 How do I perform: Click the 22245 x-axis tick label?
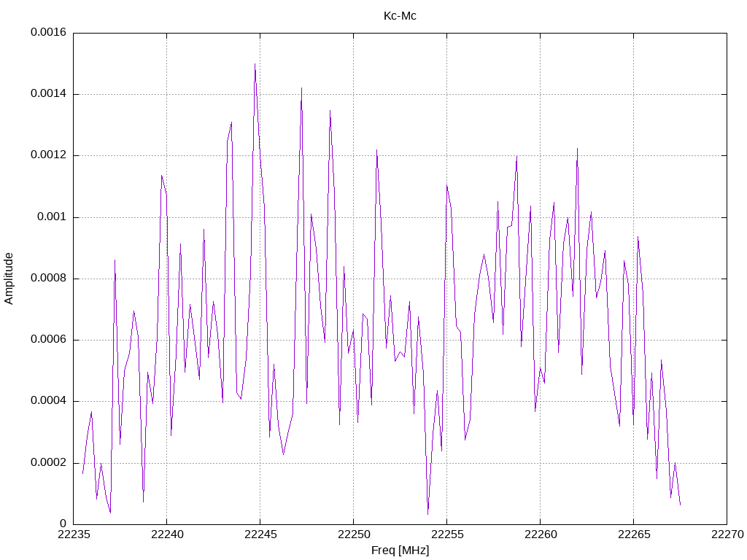point(260,534)
